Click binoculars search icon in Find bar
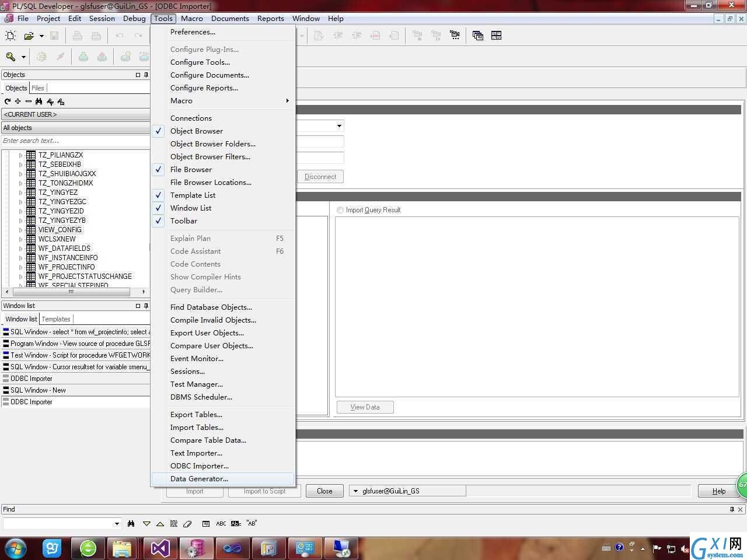747x560 pixels. 131,524
